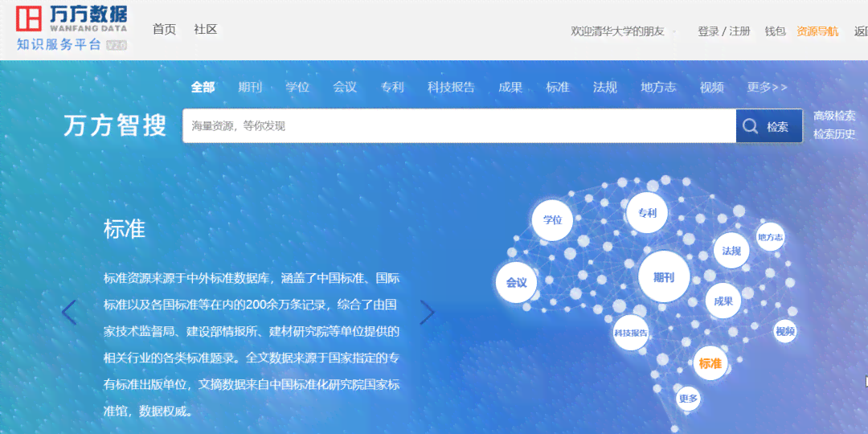
Task: Switch to the 会议 search tab
Action: tap(345, 87)
